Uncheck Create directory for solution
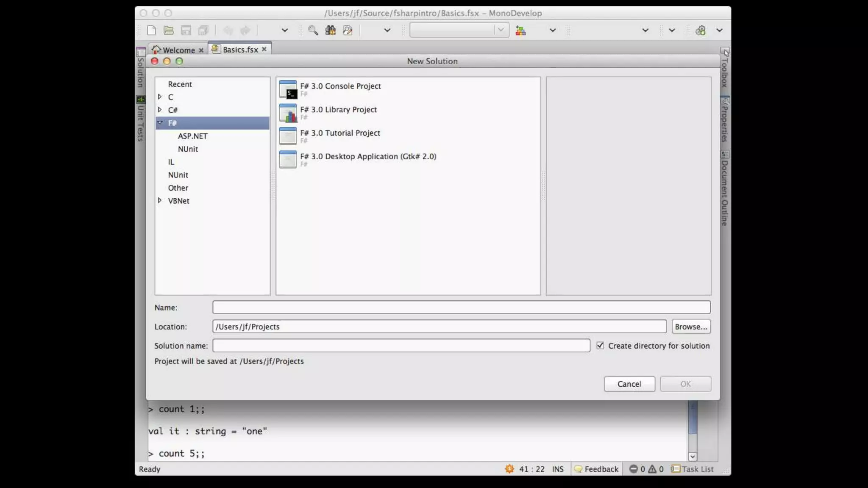This screenshot has width=868, height=488. [x=600, y=346]
